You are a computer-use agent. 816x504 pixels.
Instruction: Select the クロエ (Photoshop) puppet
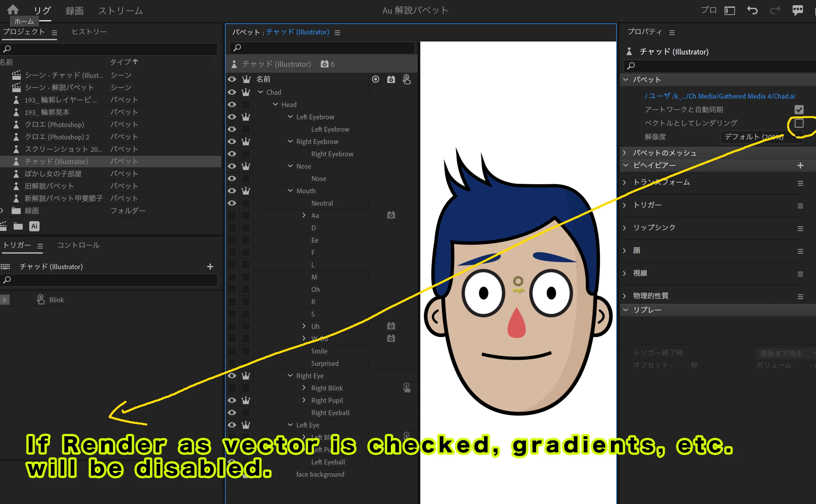(54, 125)
